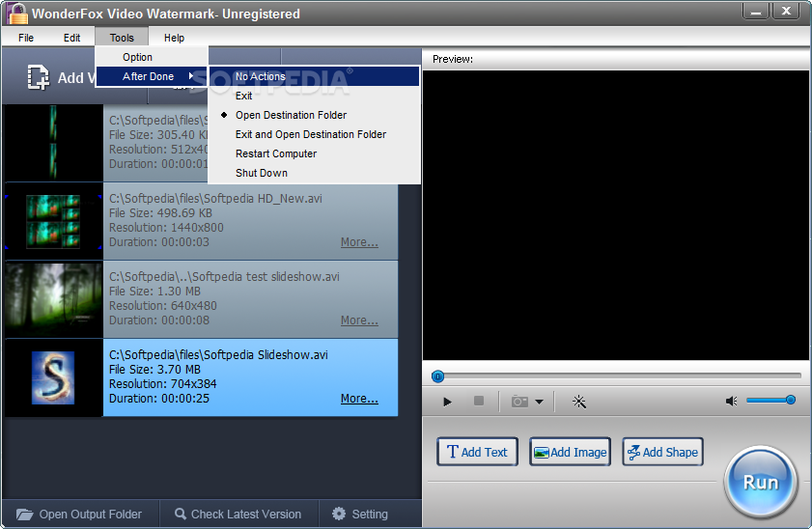Click More link for Softpedia Slideshow.avi
This screenshot has height=529, width=812.
pyautogui.click(x=359, y=398)
